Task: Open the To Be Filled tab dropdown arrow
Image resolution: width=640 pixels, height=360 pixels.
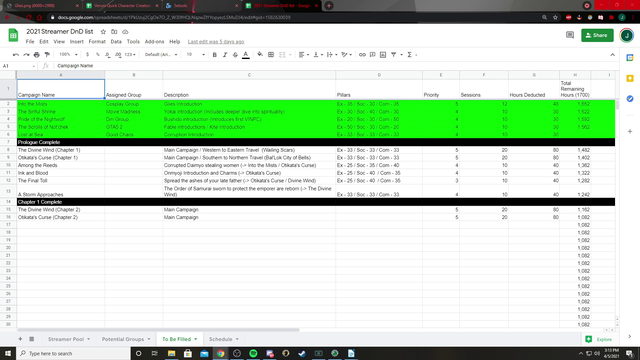Action: click(196, 339)
